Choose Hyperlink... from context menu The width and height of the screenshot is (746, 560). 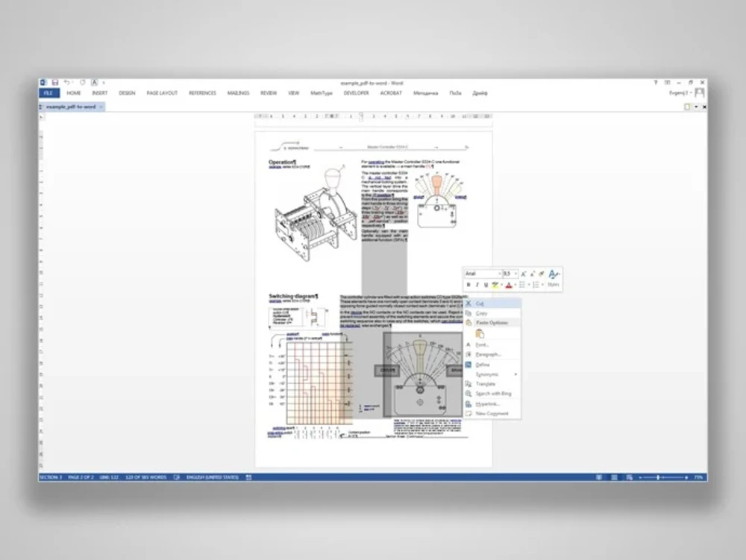[492, 404]
